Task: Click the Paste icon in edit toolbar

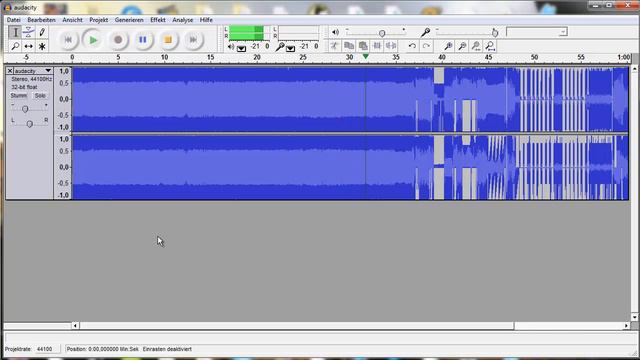Action: (x=363, y=46)
